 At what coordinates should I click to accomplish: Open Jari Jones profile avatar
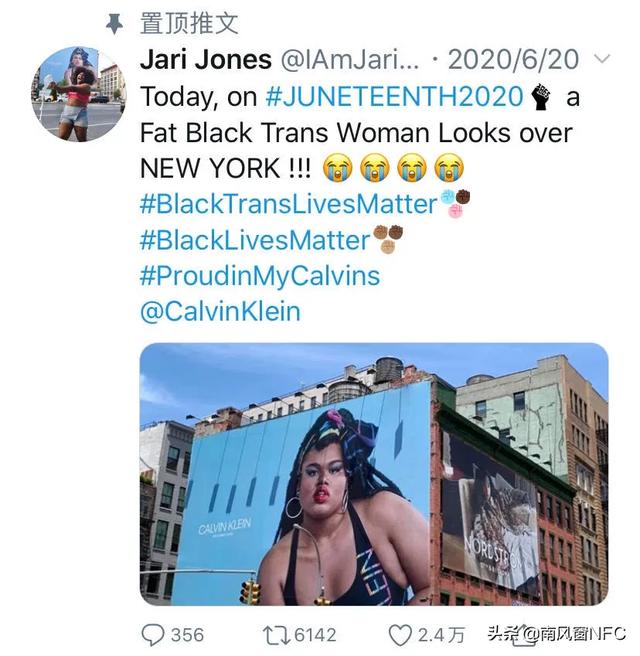(x=79, y=94)
